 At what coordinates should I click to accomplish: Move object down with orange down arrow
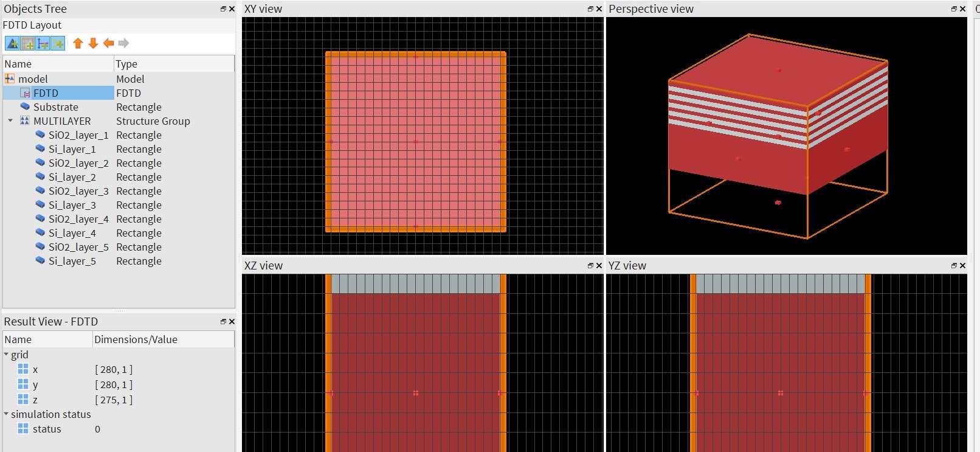pyautogui.click(x=93, y=43)
